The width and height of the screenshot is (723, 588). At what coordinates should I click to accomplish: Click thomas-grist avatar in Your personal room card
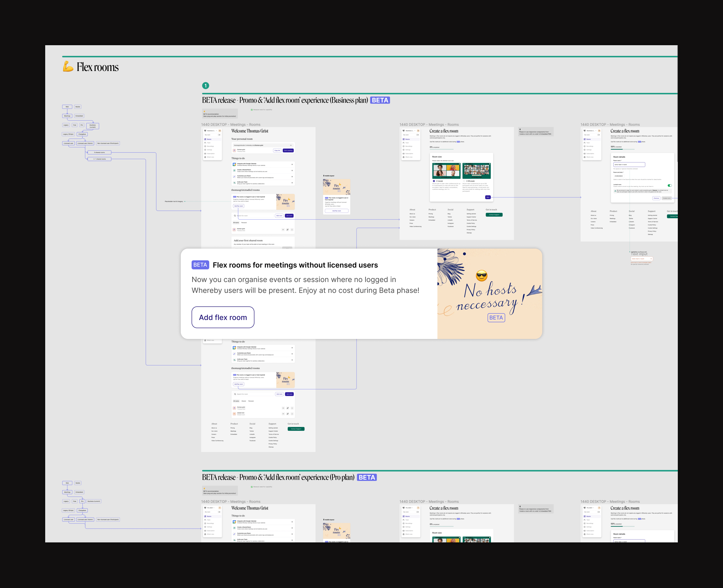[234, 150]
